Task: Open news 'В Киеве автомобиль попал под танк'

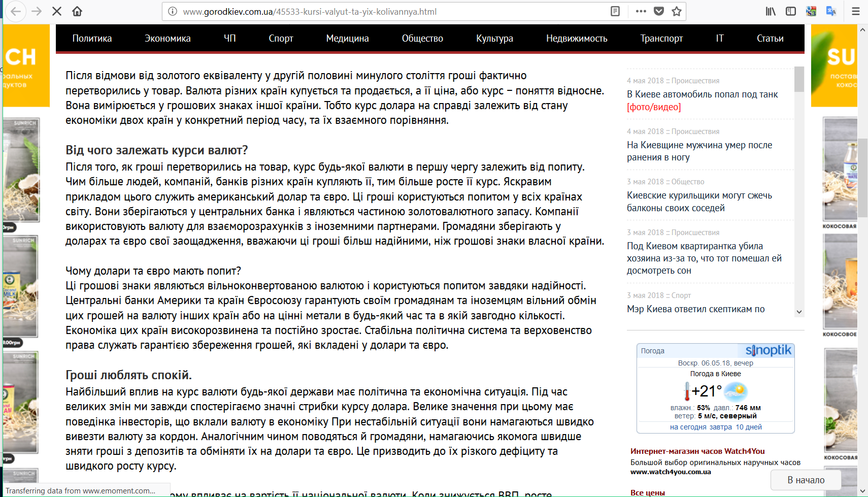Action: (703, 101)
